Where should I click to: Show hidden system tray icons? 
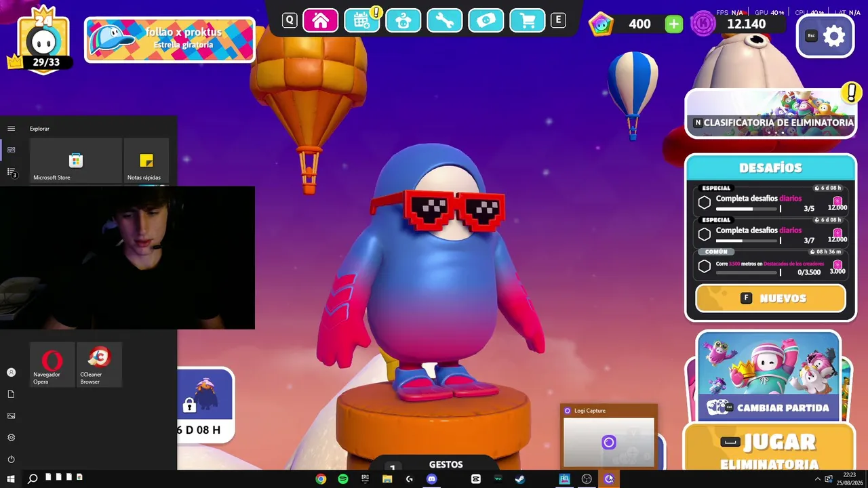(817, 479)
